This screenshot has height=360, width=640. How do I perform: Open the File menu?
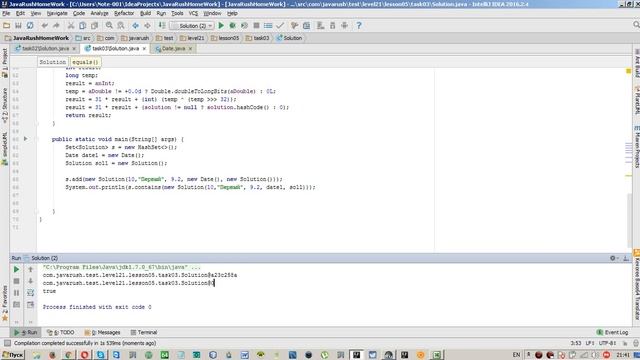click(6, 13)
